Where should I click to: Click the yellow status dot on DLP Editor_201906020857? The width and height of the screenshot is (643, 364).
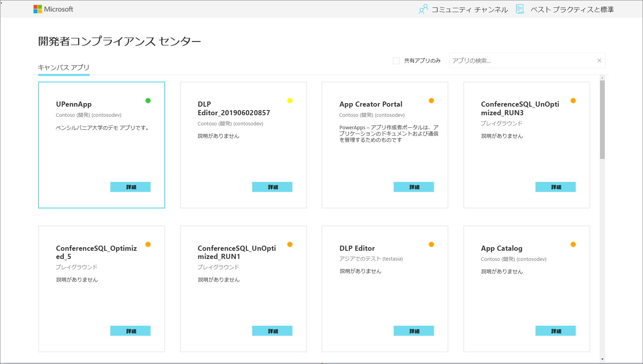(x=289, y=100)
